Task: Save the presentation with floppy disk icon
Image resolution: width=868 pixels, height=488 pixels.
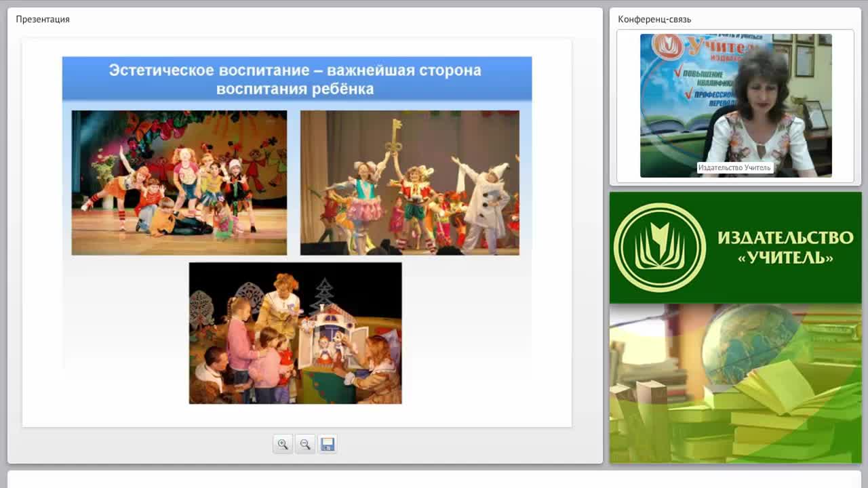Action: point(328,444)
